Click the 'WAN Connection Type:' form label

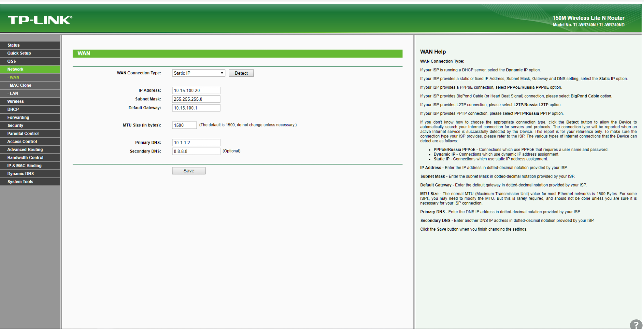coord(139,73)
